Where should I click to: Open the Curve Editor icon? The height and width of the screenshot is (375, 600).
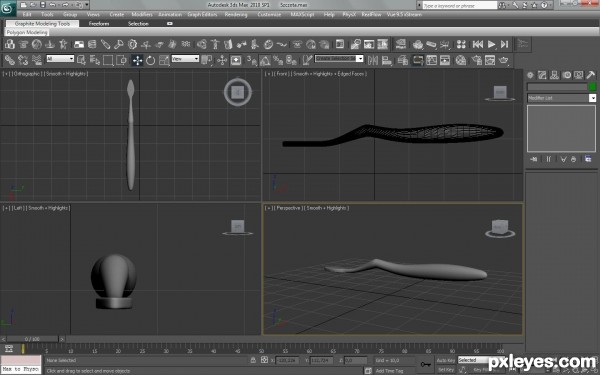tap(431, 60)
